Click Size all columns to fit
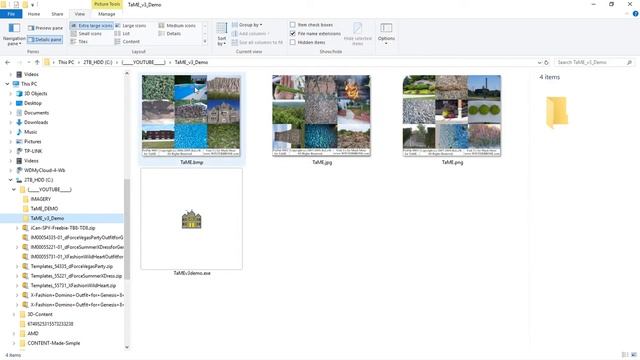 (257, 42)
